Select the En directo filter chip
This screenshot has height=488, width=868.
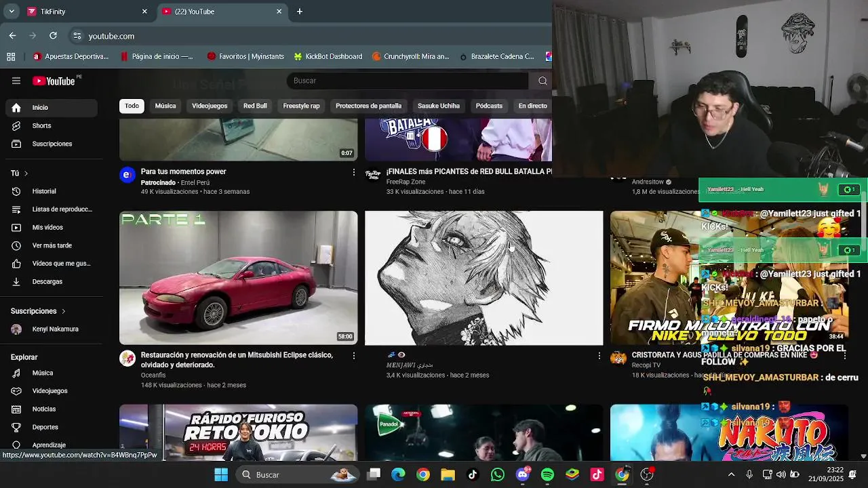click(532, 106)
